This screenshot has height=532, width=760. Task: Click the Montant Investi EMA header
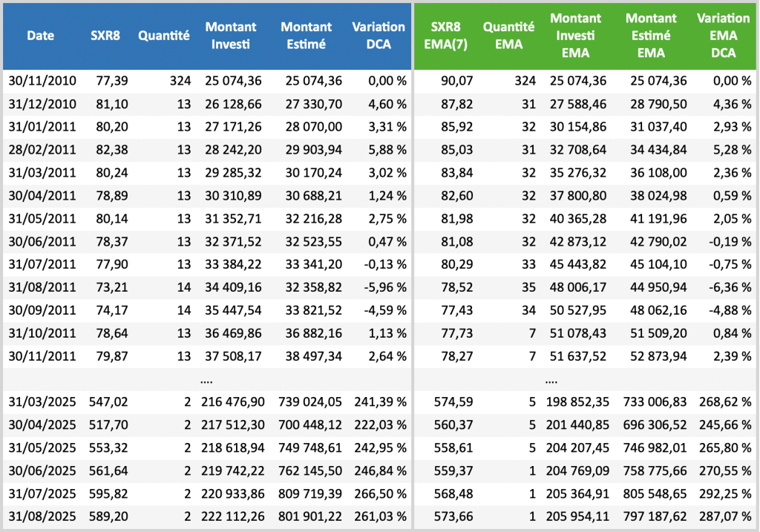point(576,35)
